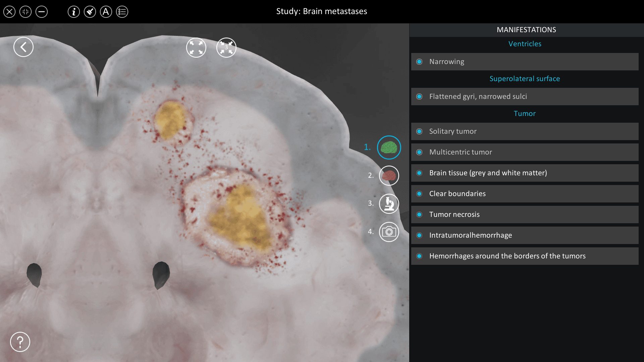
Task: Click the 'Intratumoralhemorrhage' text
Action: (471, 235)
